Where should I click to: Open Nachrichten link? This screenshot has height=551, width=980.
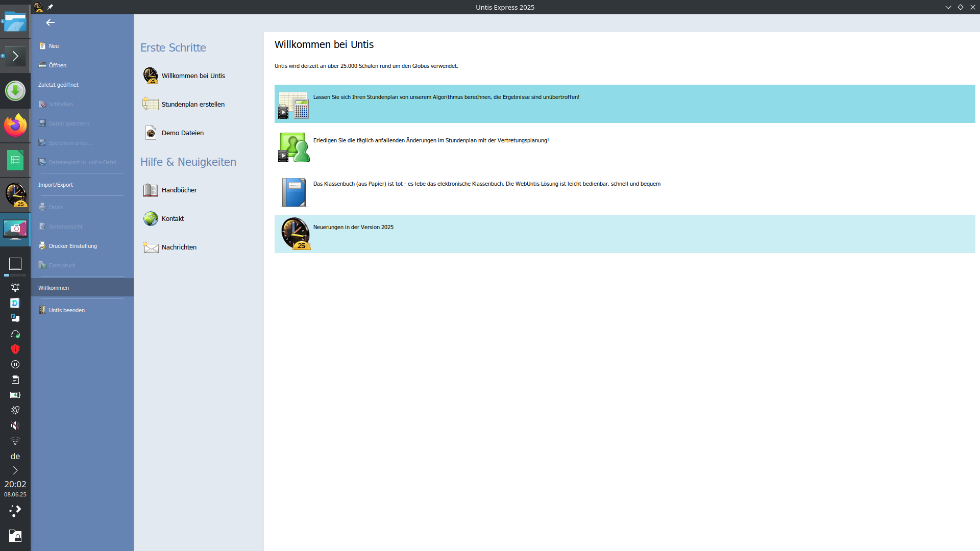click(179, 247)
